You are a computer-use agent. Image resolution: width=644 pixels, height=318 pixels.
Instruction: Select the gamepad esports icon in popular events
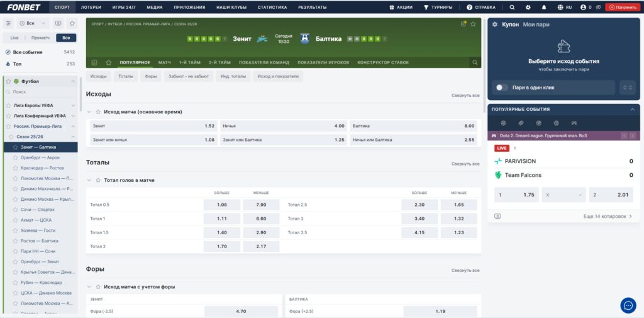[574, 123]
